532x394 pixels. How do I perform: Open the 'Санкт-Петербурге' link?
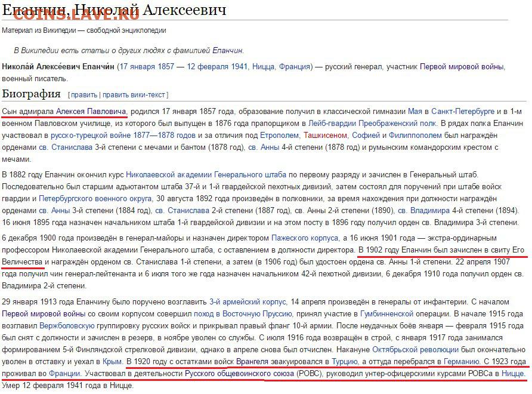coord(463,112)
